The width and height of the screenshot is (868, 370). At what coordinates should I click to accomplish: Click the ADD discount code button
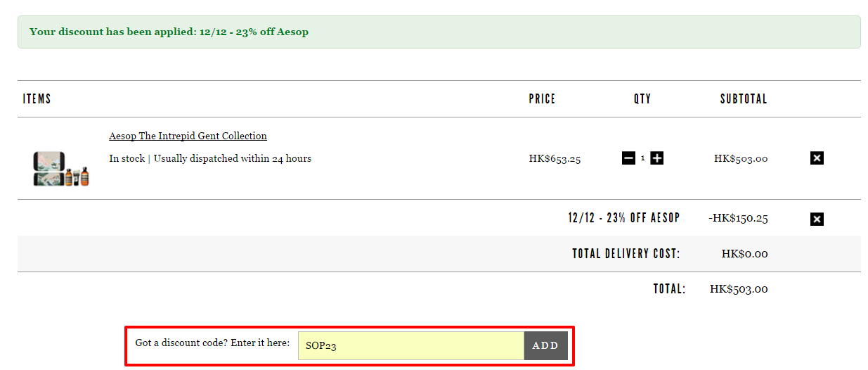pyautogui.click(x=545, y=346)
